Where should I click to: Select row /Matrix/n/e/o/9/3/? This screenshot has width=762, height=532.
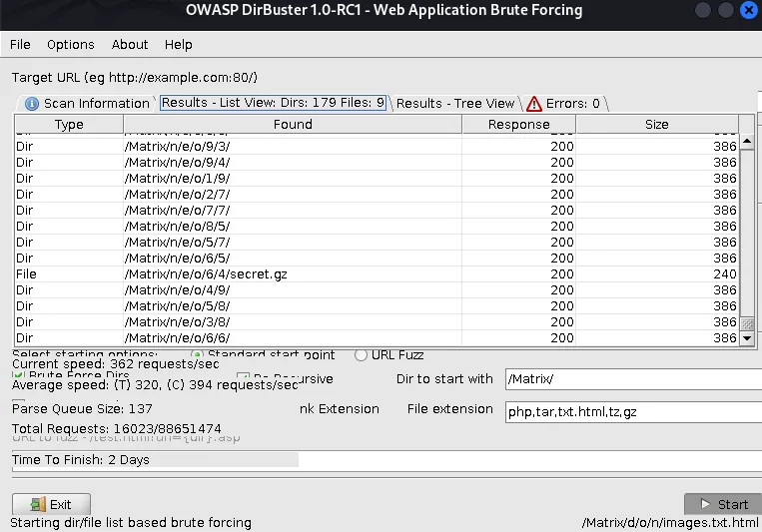pyautogui.click(x=377, y=147)
